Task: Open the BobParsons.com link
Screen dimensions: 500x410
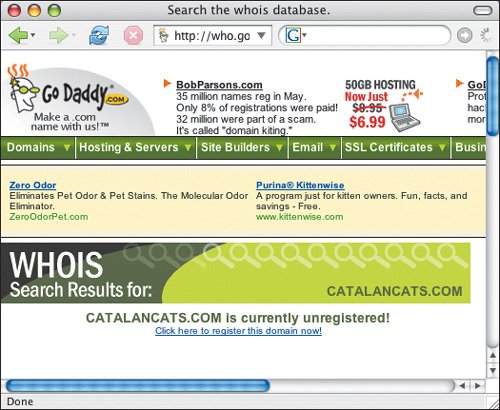Action: click(219, 85)
